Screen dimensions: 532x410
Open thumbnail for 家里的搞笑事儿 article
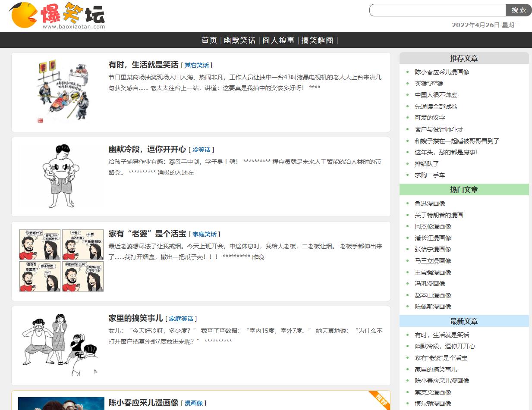tap(61, 345)
